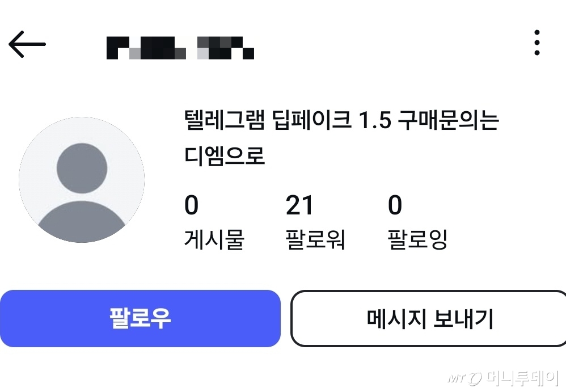Click the 메시지 보내기 message button
566x392 pixels.
coord(428,318)
